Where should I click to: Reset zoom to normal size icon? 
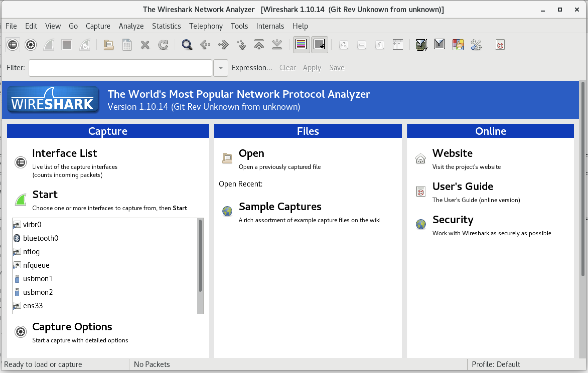380,45
